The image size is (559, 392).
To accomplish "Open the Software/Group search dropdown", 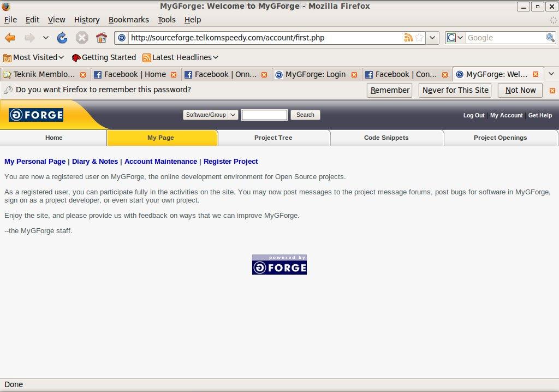I will click(x=210, y=115).
